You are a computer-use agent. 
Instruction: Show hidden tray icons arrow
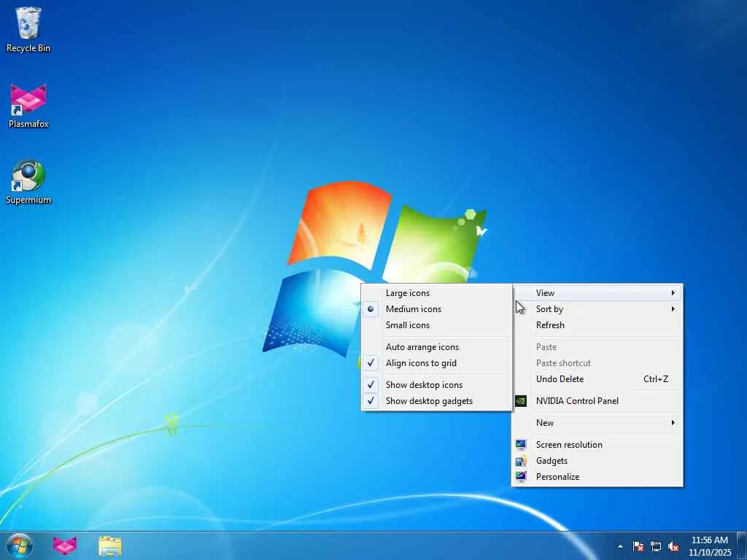(620, 546)
